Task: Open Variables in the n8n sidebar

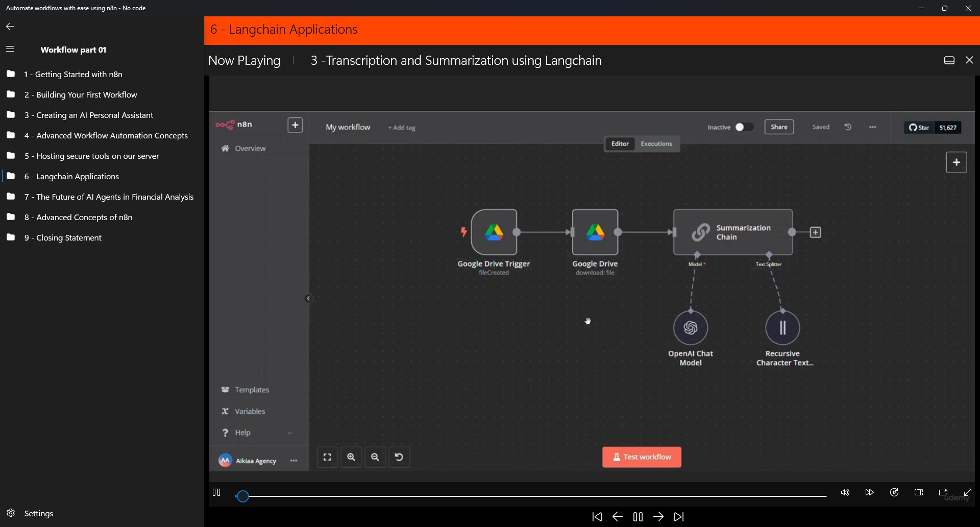Action: (250, 411)
